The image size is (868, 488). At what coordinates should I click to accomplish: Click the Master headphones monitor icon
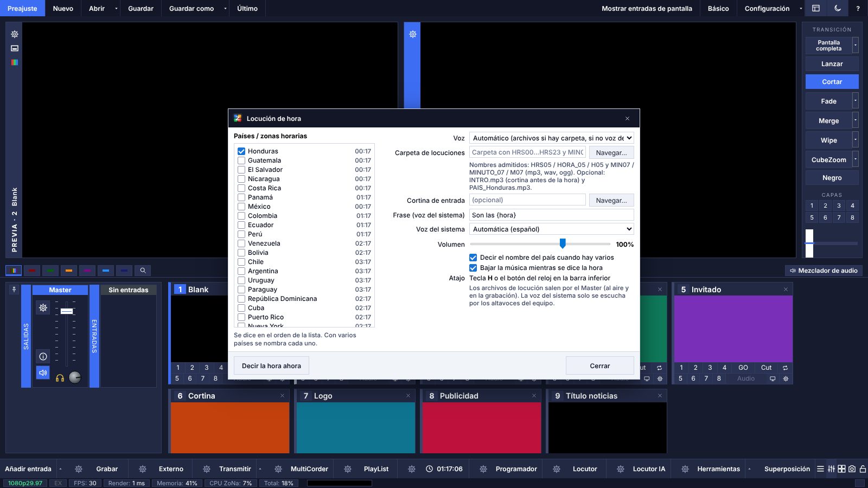[x=60, y=378]
